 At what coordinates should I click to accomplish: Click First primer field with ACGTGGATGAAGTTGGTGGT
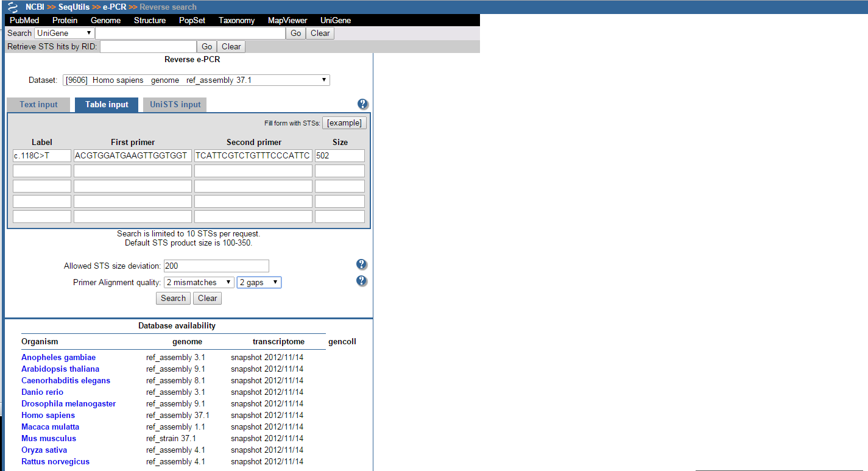[133, 156]
